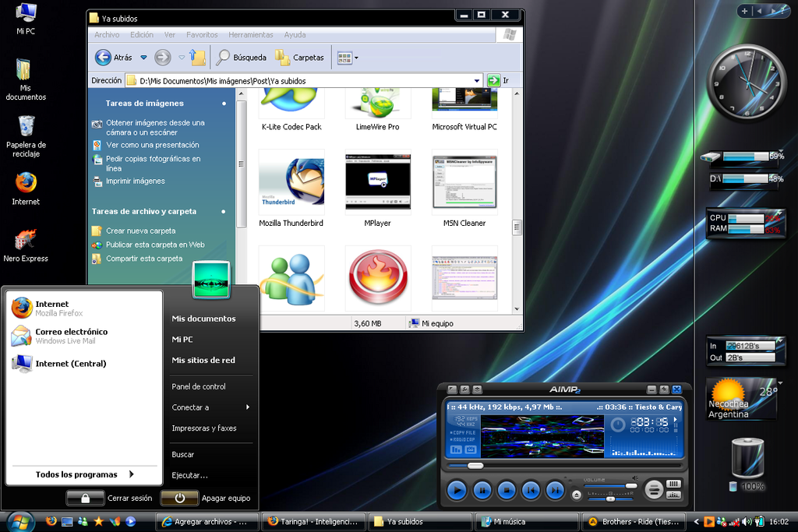Click the AIMP track position seek bar
Image resolution: width=798 pixels, height=532 pixels.
[x=564, y=465]
